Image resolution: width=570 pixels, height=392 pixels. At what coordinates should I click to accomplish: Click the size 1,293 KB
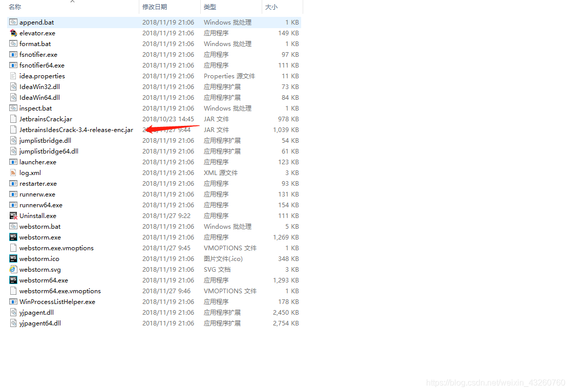[x=286, y=280]
